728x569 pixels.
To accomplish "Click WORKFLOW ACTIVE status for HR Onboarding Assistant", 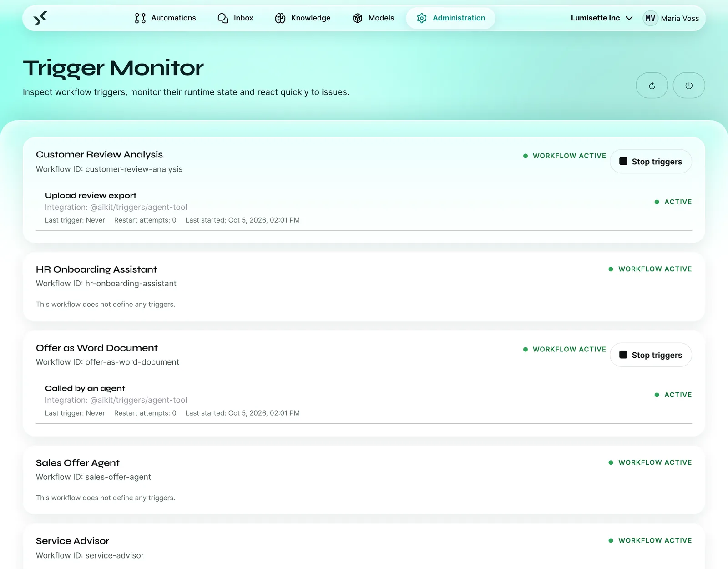I will pyautogui.click(x=650, y=269).
